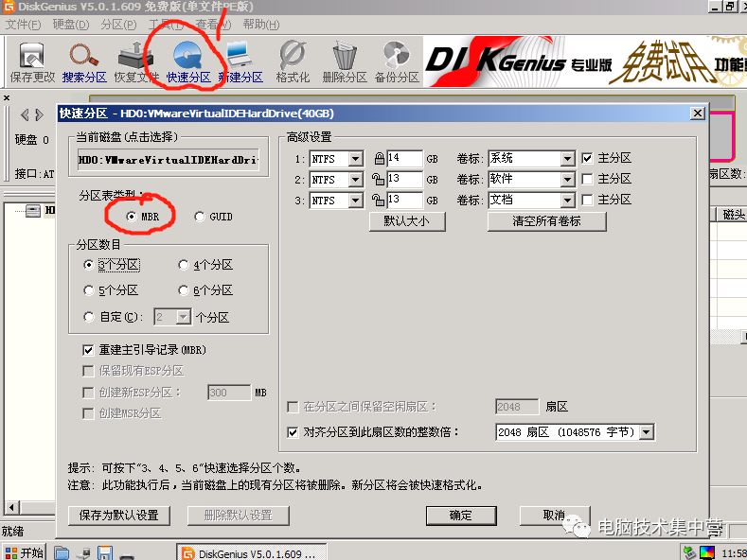Select the 搜索分区 search partition icon
The height and width of the screenshot is (560, 747).
84,62
